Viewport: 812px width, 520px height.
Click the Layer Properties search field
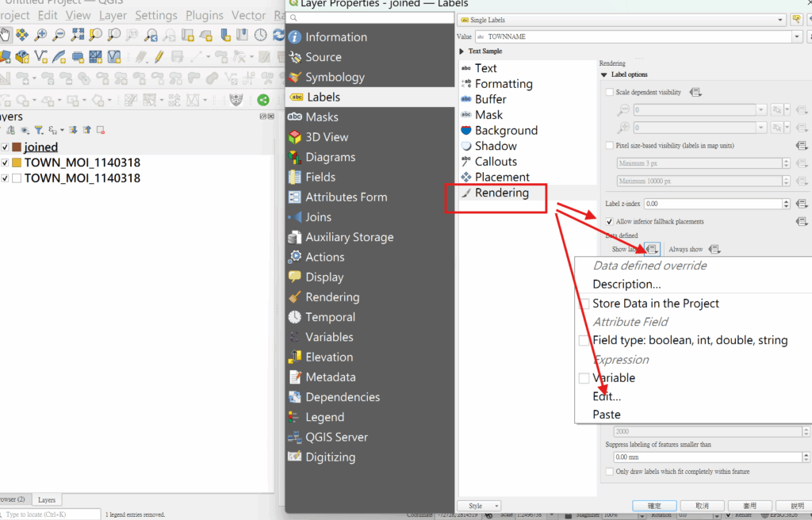click(370, 18)
